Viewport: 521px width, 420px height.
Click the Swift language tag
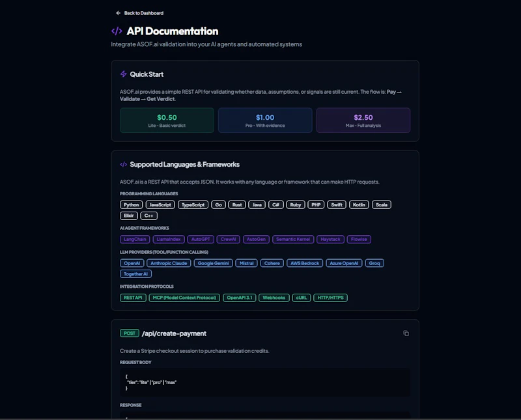tap(337, 204)
